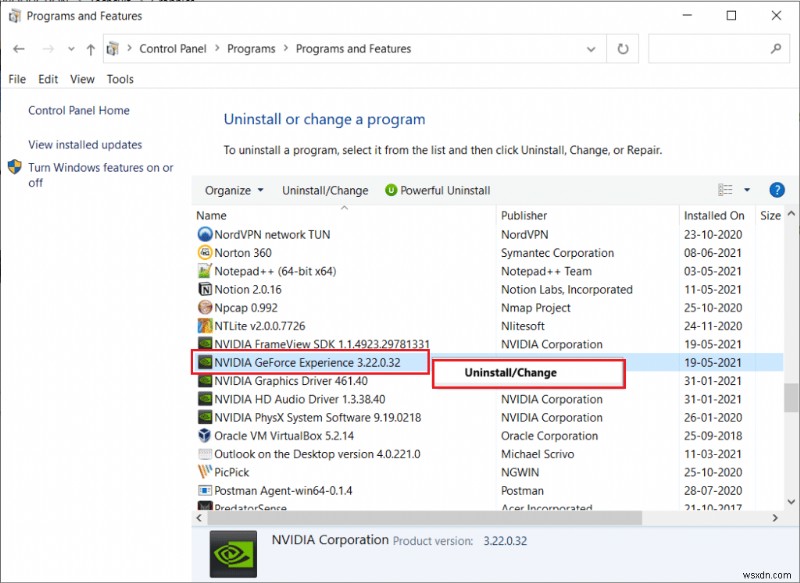Click the Oracle VM VirtualBox icon
800x583 pixels.
click(x=205, y=436)
